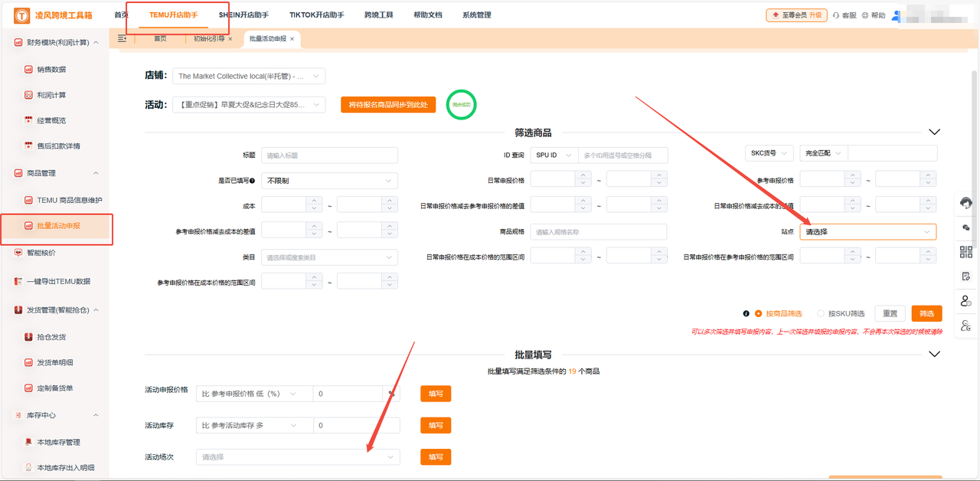This screenshot has height=481, width=980.
Task: Click the QR code icon on right sidebar
Action: (966, 250)
